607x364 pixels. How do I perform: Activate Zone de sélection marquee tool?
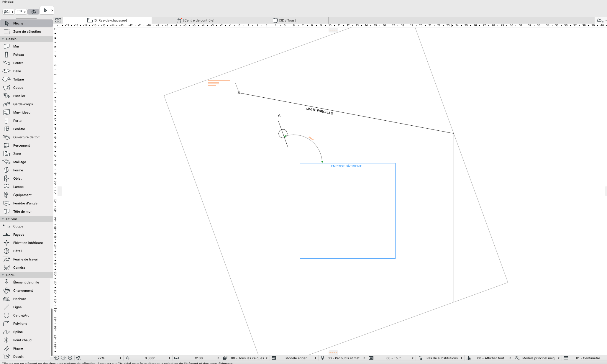click(27, 32)
